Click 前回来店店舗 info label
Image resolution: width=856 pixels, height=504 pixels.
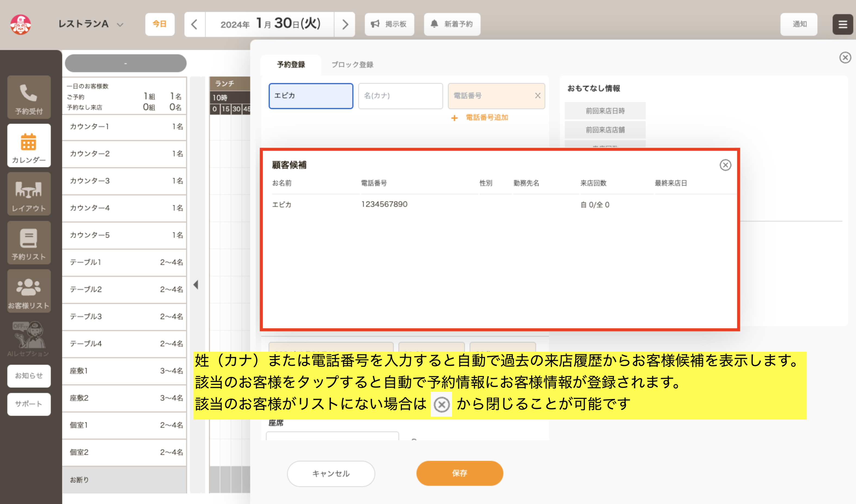[605, 130]
